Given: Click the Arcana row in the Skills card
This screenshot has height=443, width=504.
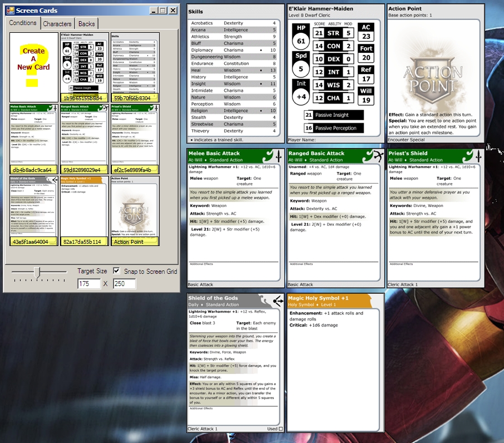Looking at the screenshot, I should click(233, 30).
